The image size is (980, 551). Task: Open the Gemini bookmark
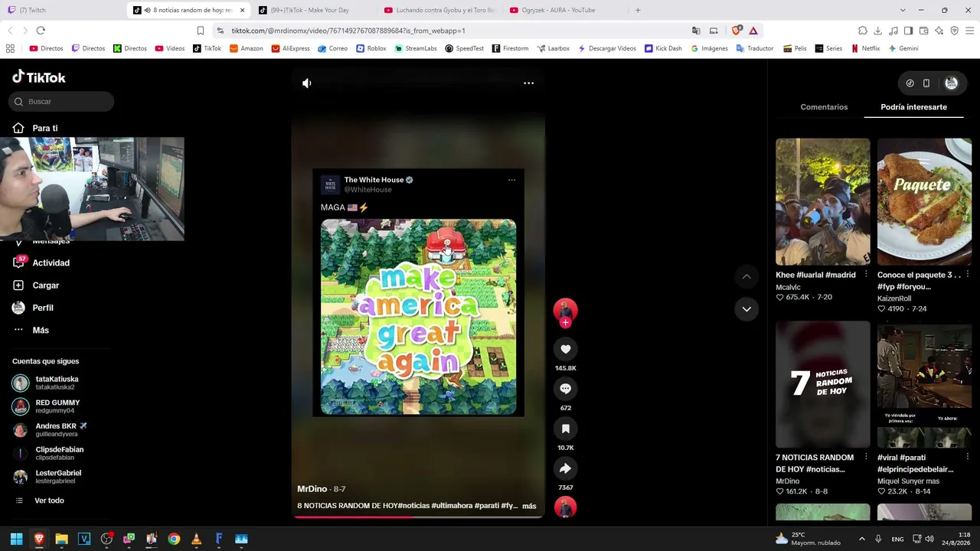[903, 48]
